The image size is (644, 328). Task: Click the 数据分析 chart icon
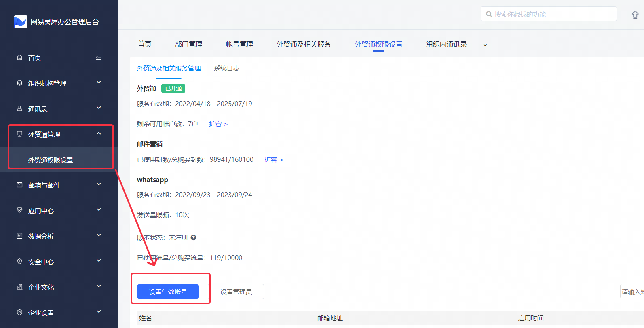pyautogui.click(x=19, y=236)
